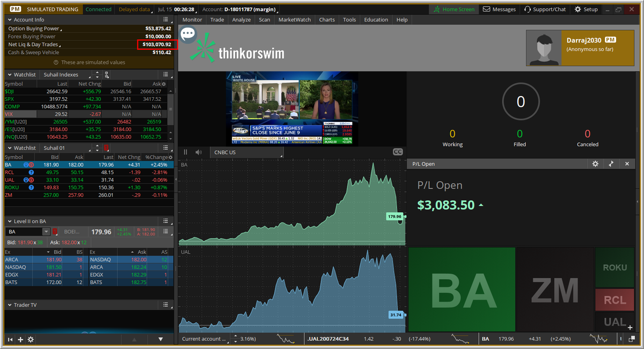Open Suhail Indexes watchlist list menu icon
Viewport: 644px width, 349px height.
coord(166,75)
